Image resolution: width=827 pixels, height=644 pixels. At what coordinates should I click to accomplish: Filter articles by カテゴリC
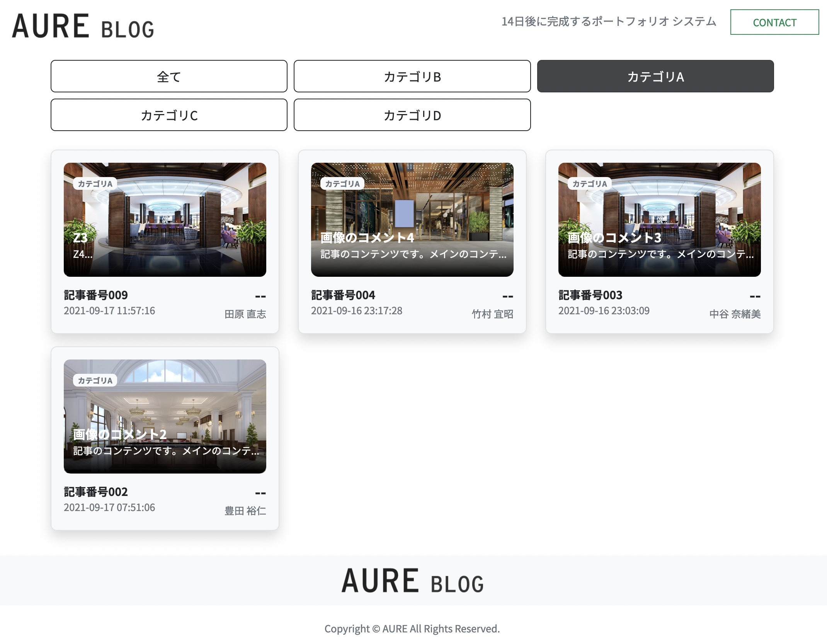pyautogui.click(x=169, y=115)
